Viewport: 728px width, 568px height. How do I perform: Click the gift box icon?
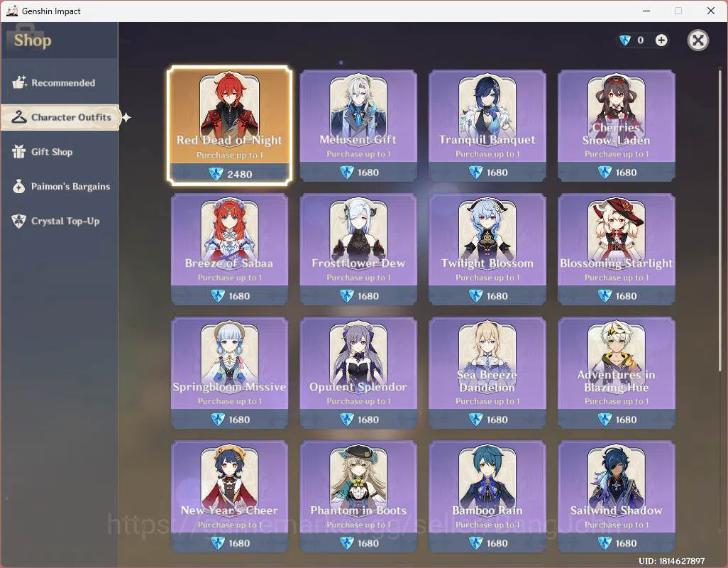tap(18, 152)
